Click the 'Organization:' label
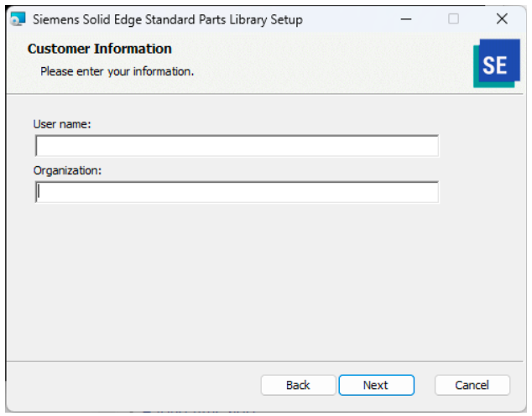Screen dimensions: 532x416 (x=67, y=170)
